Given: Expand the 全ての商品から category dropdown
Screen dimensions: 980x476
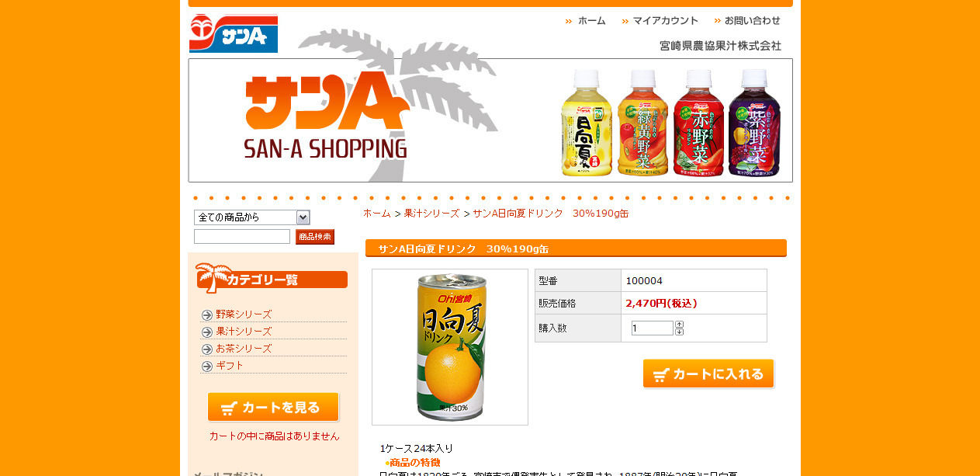Looking at the screenshot, I should click(x=252, y=217).
